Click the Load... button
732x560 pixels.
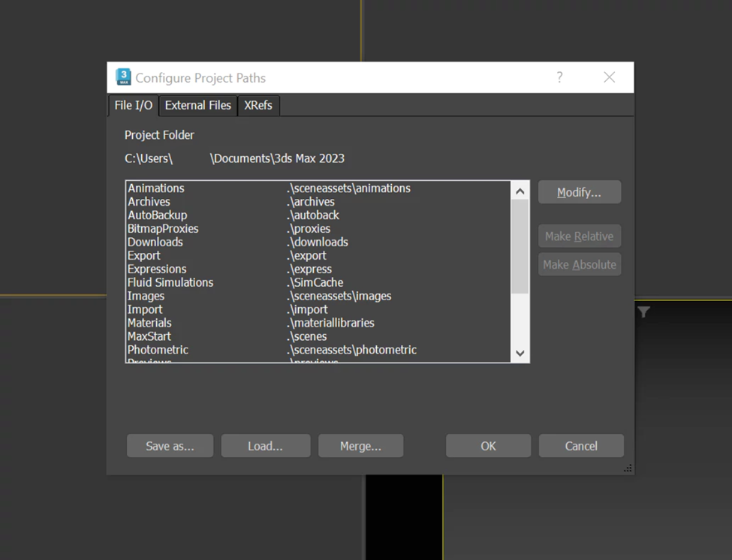click(x=266, y=446)
